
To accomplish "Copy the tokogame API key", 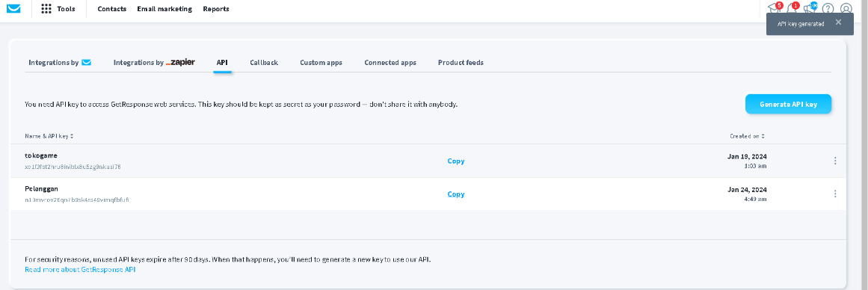I will (x=456, y=161).
